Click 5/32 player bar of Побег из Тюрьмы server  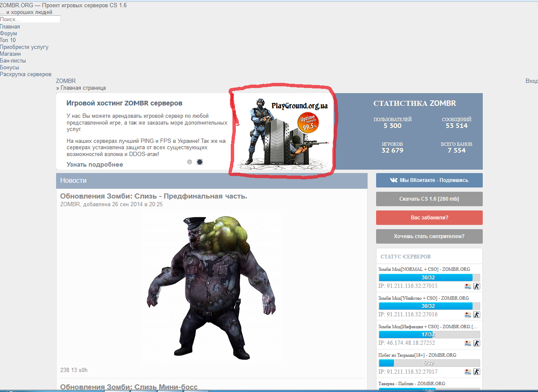tap(429, 363)
